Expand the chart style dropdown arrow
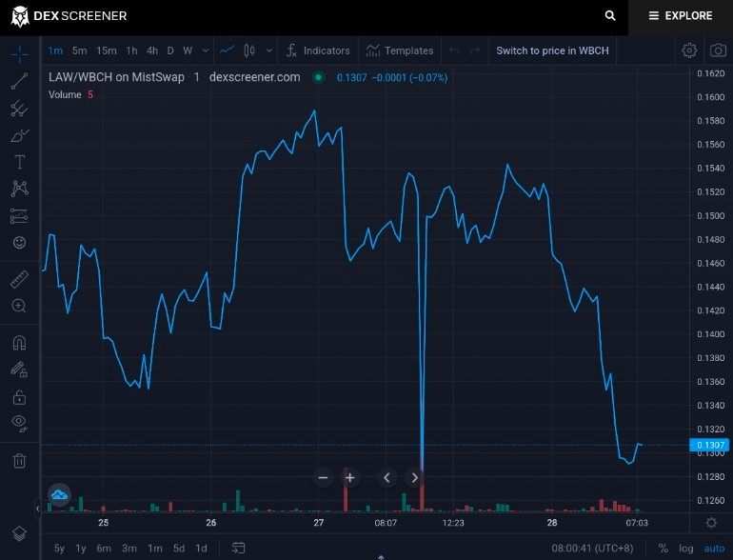 coord(268,50)
